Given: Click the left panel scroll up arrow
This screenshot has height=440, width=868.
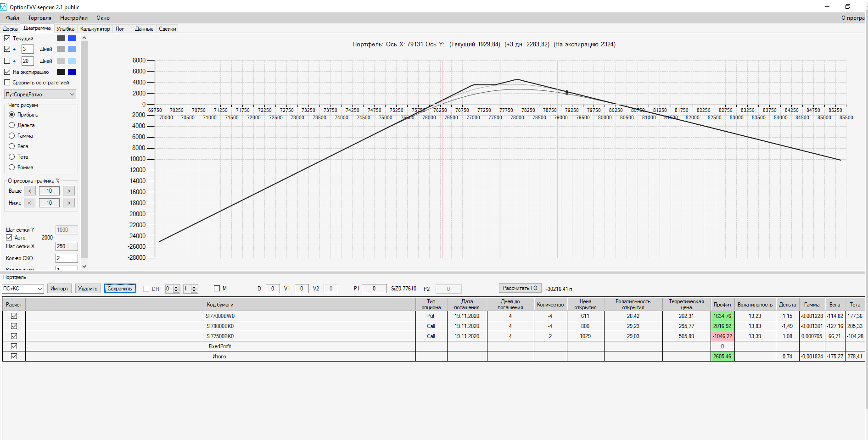Looking at the screenshot, I should [x=84, y=38].
